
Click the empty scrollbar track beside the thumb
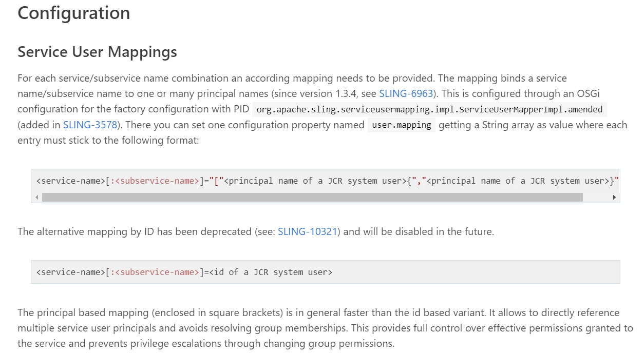pos(596,197)
